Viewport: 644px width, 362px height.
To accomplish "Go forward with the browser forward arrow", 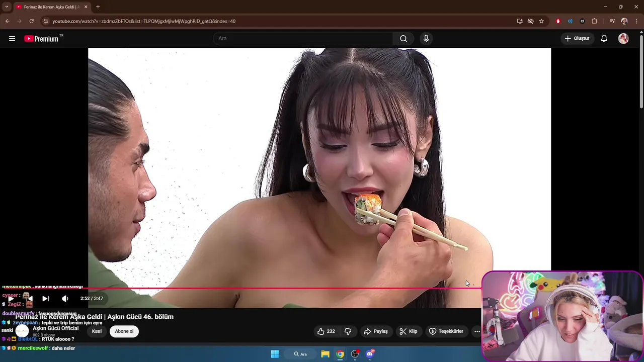I will coord(19,21).
